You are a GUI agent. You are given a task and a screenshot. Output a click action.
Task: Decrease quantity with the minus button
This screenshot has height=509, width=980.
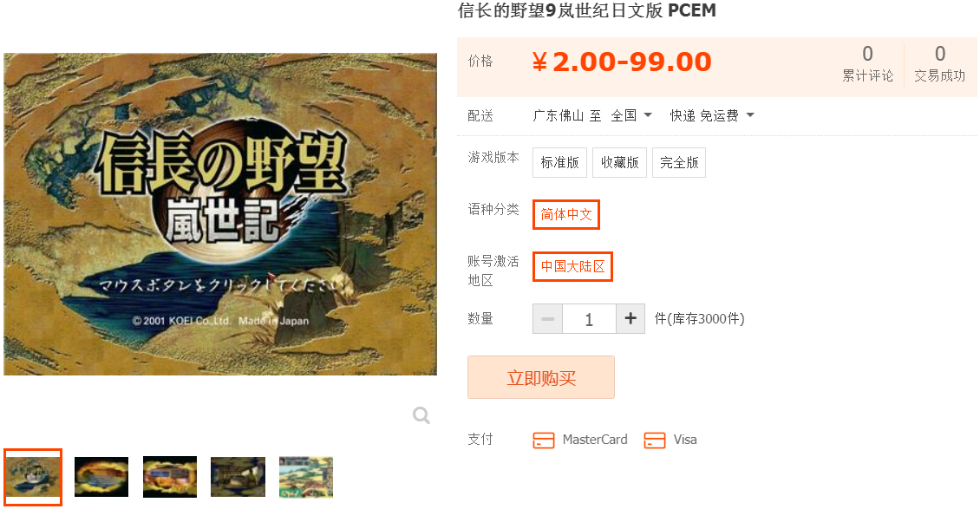pos(547,318)
